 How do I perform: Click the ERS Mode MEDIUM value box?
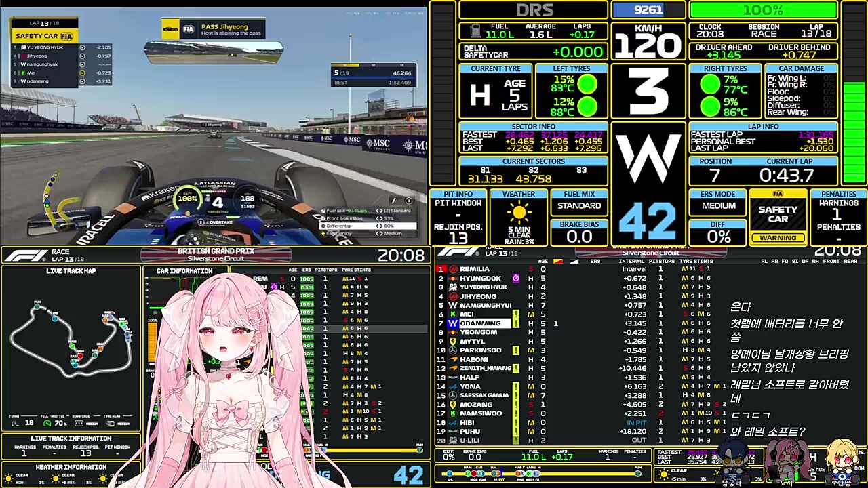[x=718, y=206]
